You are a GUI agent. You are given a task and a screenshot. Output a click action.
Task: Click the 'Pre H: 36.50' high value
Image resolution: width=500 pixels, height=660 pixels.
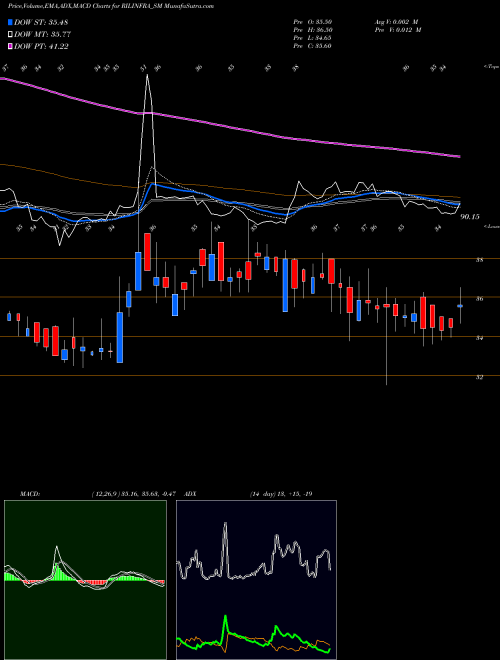[x=312, y=30]
